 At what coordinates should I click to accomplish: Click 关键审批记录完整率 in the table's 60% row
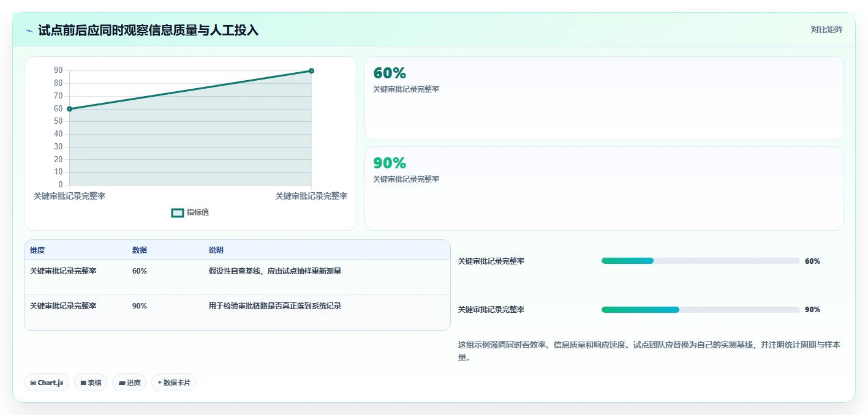tap(63, 271)
